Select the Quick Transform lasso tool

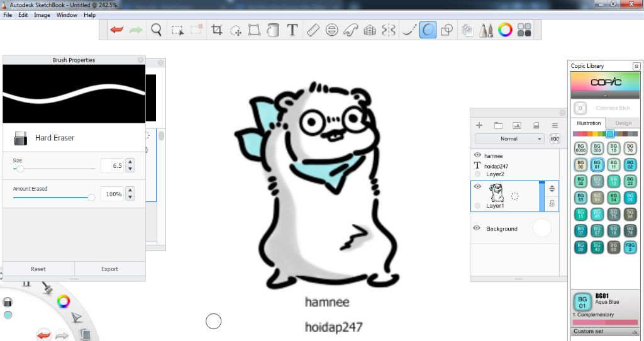[236, 30]
